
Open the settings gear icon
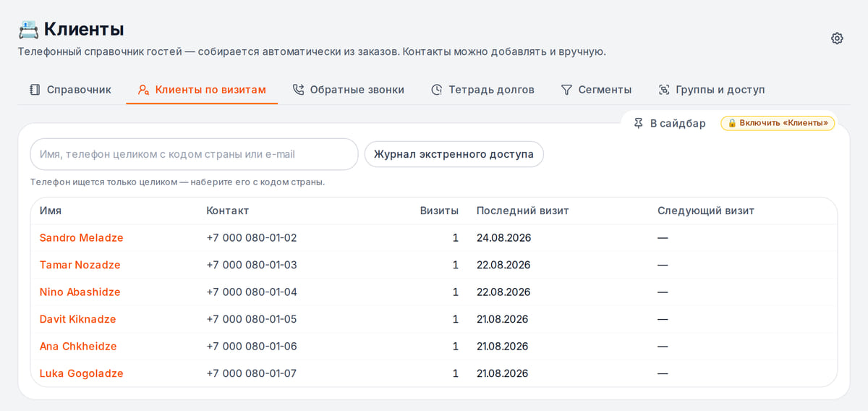click(x=837, y=38)
